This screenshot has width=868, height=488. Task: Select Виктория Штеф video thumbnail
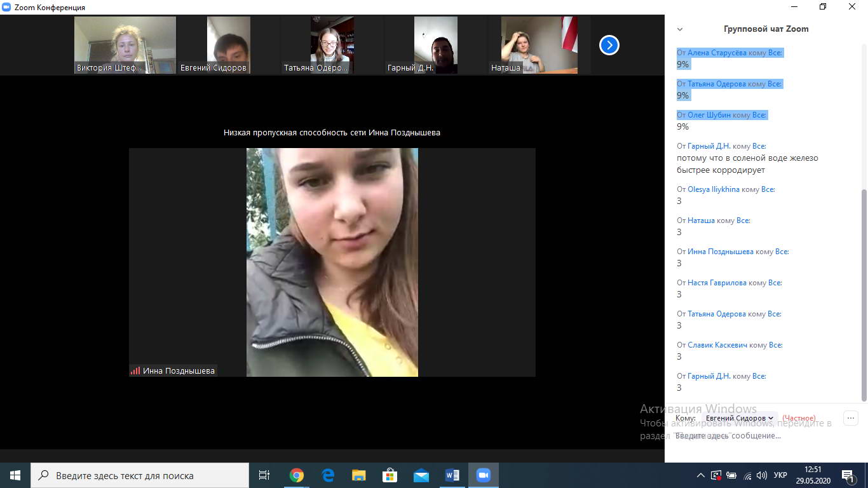125,44
